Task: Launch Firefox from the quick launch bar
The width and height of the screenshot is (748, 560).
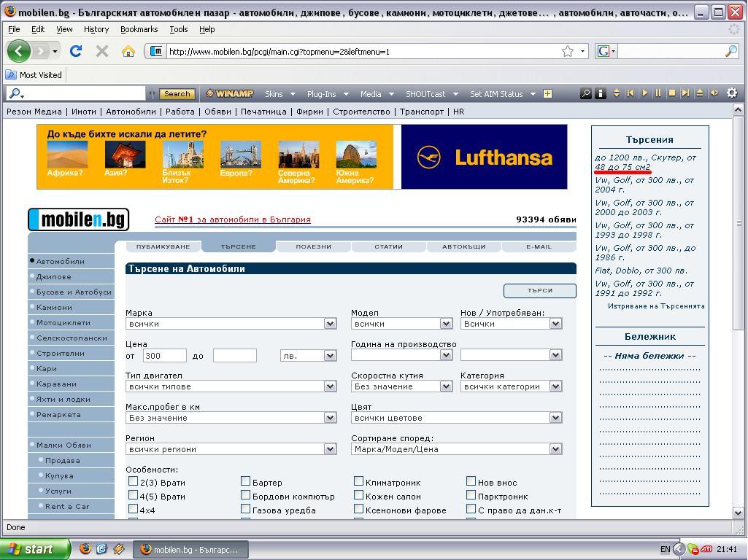Action: [85, 549]
